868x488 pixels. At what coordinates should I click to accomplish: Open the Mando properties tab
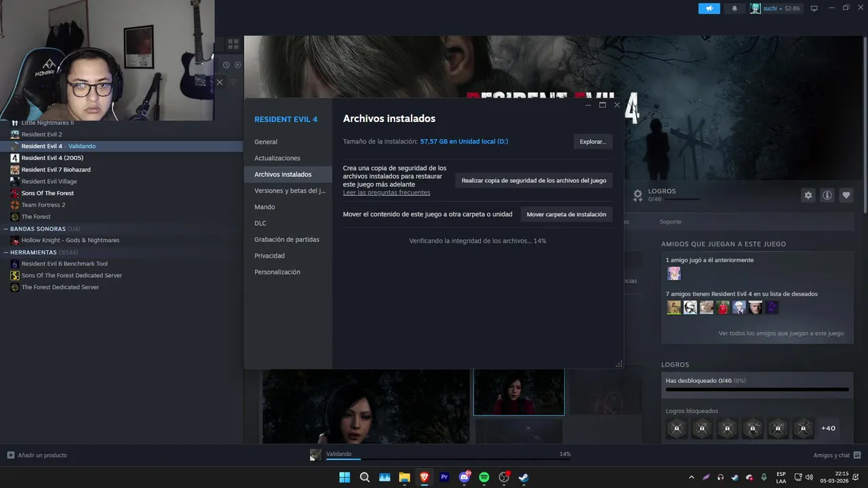tap(264, 207)
